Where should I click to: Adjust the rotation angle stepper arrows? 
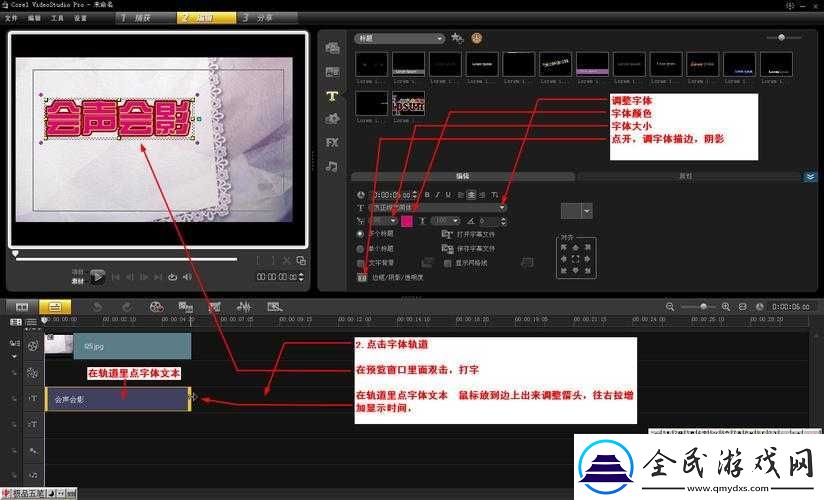[503, 221]
